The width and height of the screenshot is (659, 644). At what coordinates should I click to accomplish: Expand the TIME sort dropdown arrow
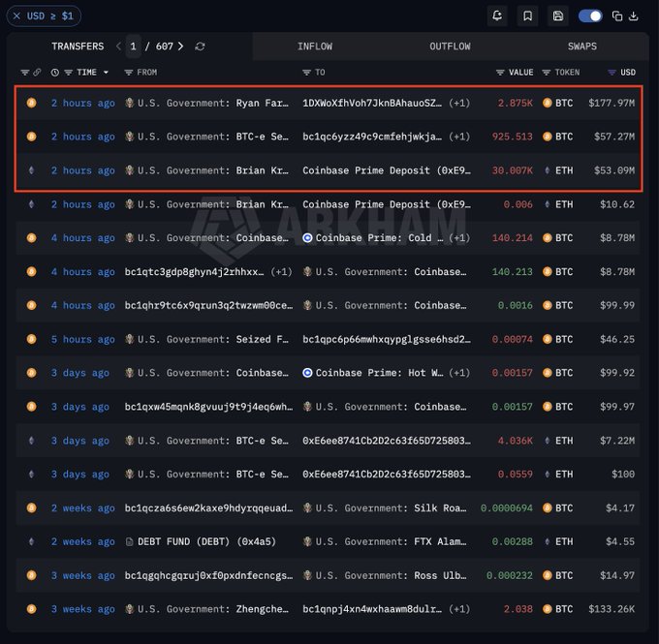click(106, 73)
